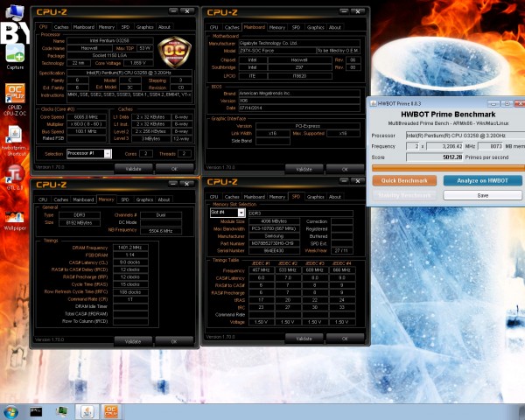The height and width of the screenshot is (420, 525).
Task: Switch to CPU-Z OC taskbar item
Action: (111, 411)
